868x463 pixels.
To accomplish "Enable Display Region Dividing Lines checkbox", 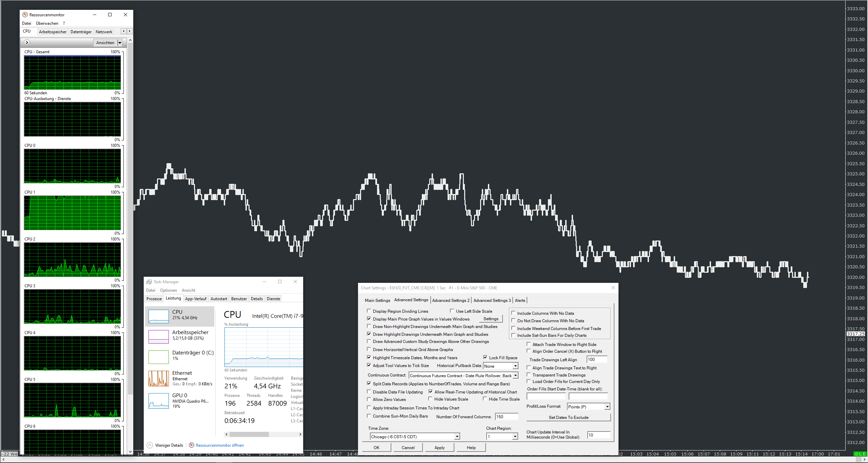I will click(x=369, y=311).
